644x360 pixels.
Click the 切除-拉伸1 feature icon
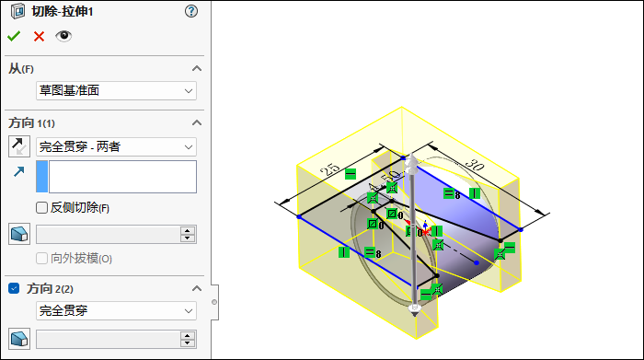click(x=17, y=11)
